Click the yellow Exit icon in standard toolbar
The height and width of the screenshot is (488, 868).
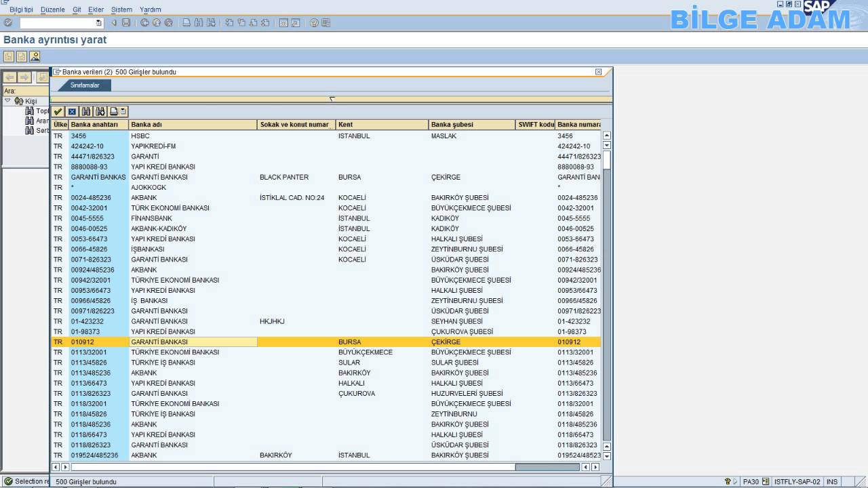[157, 23]
